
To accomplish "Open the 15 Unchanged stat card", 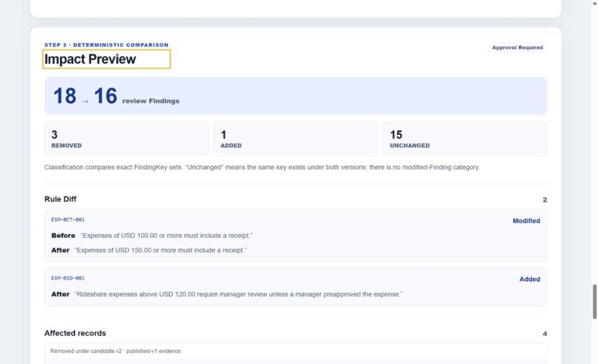I will (x=465, y=139).
